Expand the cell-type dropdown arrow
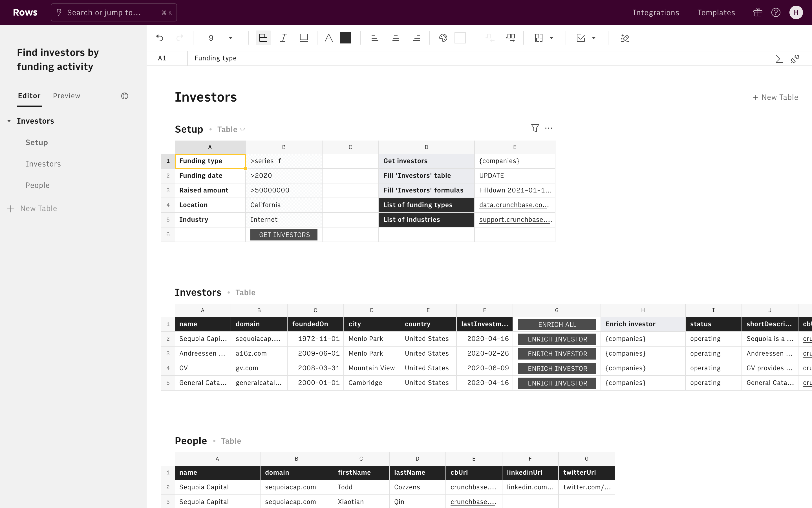 (593, 38)
